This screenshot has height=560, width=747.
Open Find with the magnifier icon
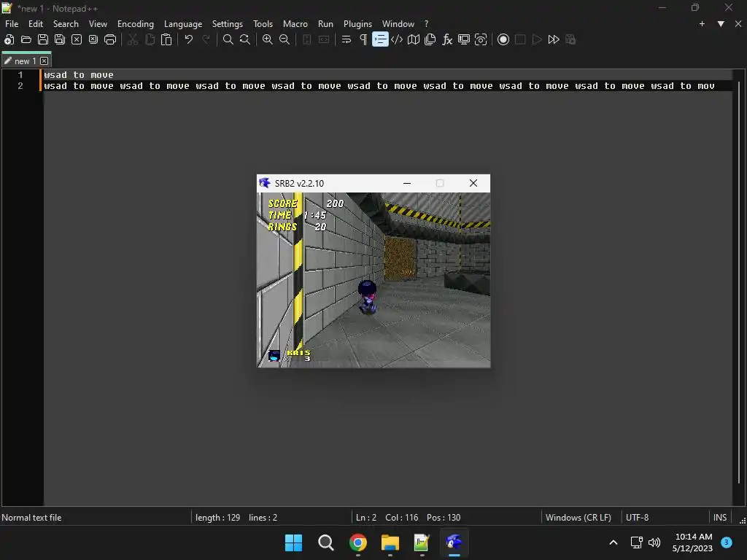click(x=228, y=39)
